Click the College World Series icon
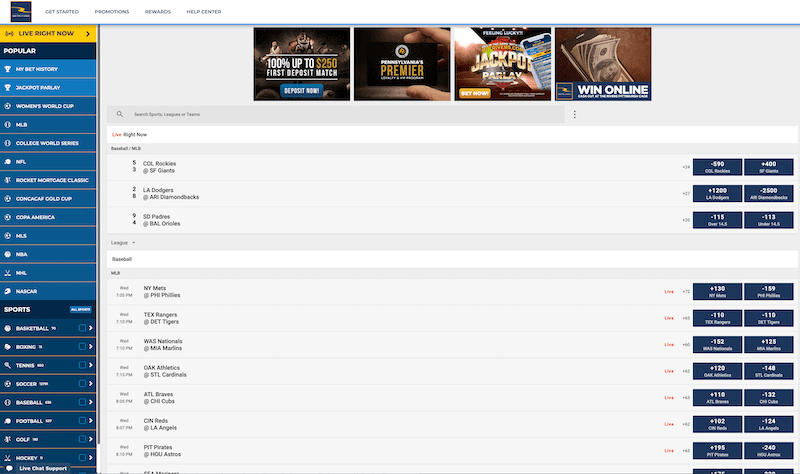 (8, 143)
